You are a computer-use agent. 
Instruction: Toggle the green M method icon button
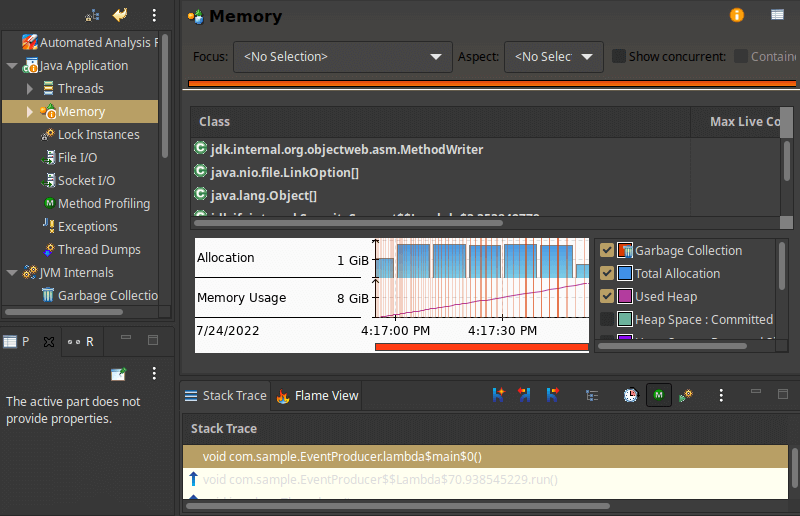659,395
